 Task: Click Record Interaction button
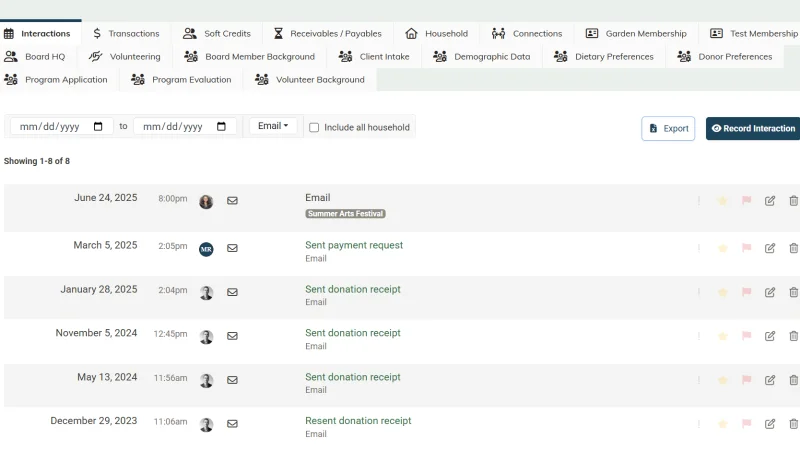753,129
